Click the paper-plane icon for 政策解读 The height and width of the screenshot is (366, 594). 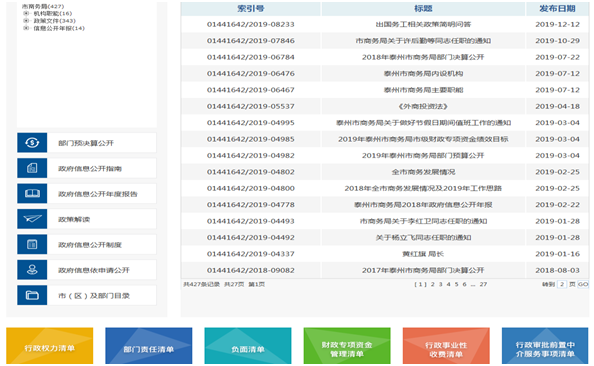pos(32,219)
